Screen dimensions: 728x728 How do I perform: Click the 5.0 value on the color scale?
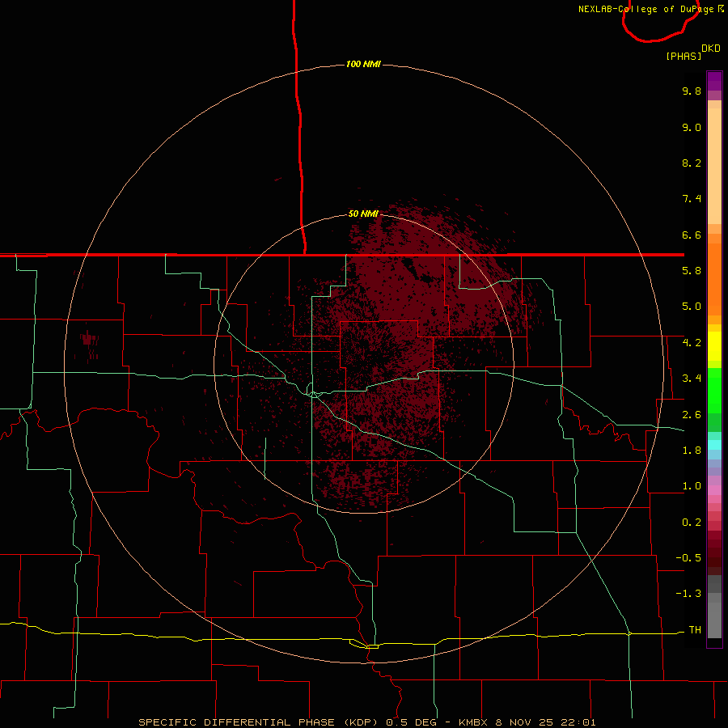(692, 307)
